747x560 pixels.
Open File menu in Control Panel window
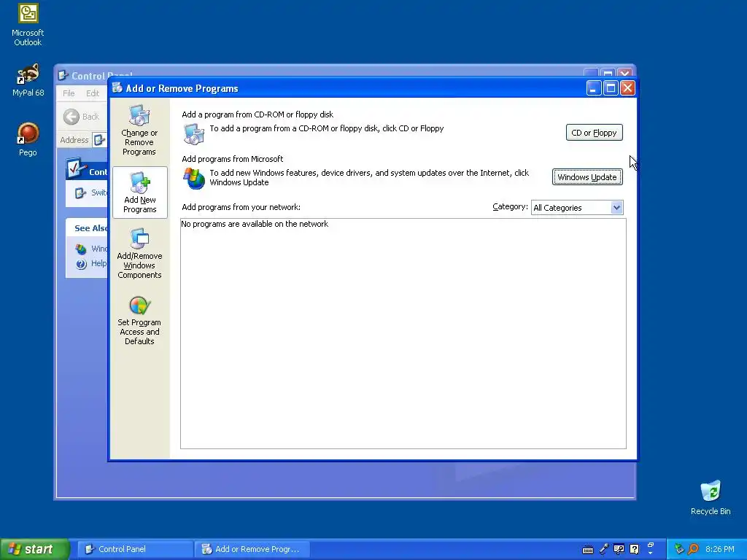tap(69, 93)
